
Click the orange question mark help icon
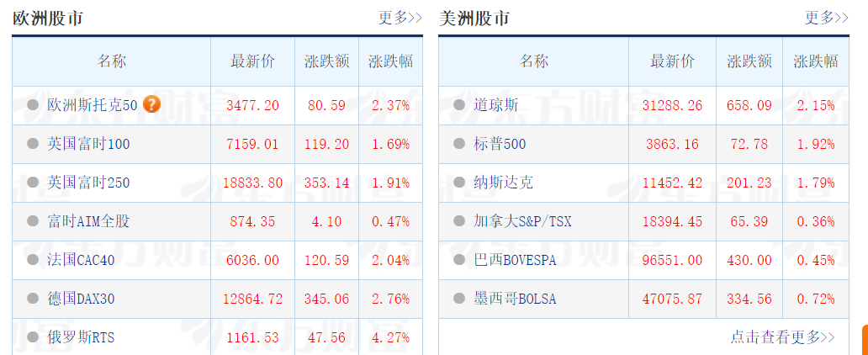pos(151,104)
